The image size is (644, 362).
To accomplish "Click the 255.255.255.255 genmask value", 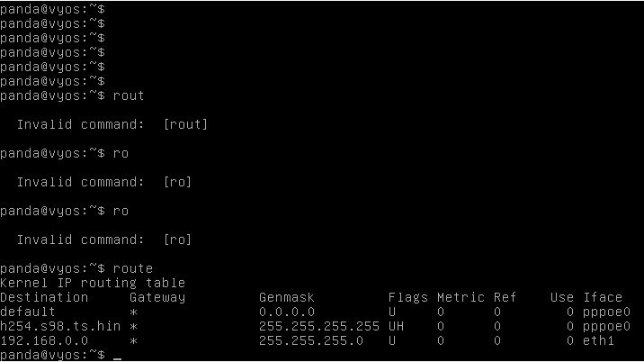I will [319, 326].
